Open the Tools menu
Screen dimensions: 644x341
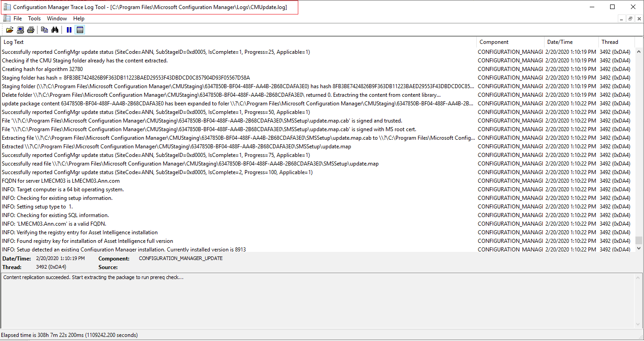34,19
